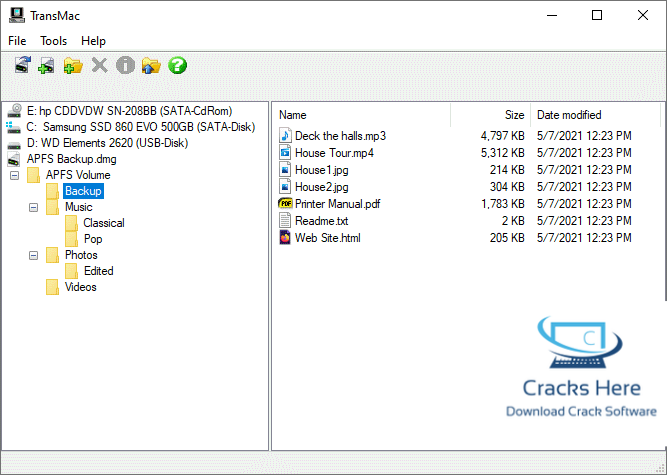Open the Help menu
Viewport: 667px width, 475px height.
pos(93,41)
